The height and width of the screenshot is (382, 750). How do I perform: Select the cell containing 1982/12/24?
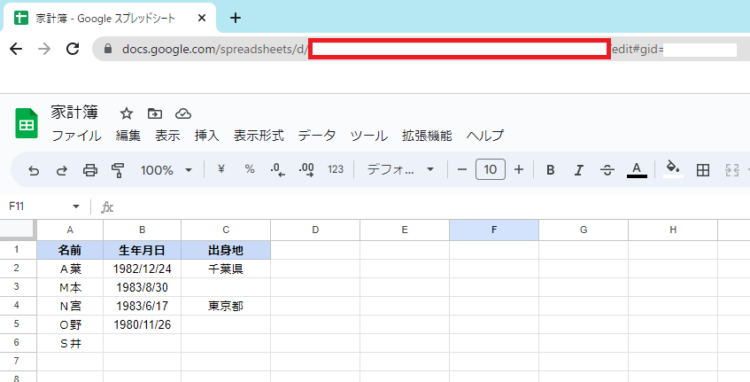142,269
